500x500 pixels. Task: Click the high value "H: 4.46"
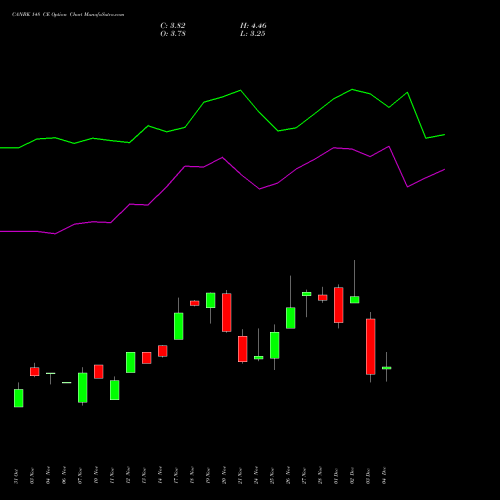point(253,26)
